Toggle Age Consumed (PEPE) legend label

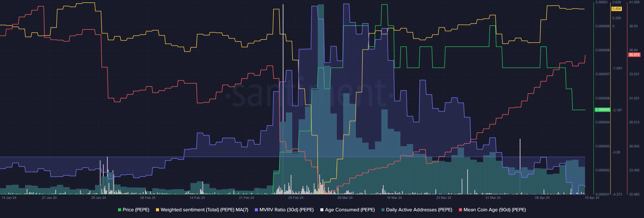350,210
